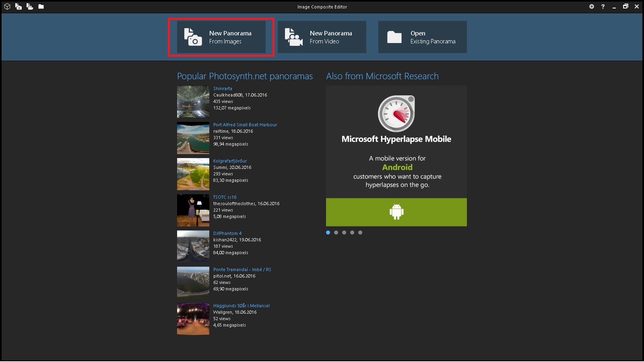Viewport: 644px width, 362px height.
Task: Click the "83,30 megapixels" text
Action: (231, 180)
